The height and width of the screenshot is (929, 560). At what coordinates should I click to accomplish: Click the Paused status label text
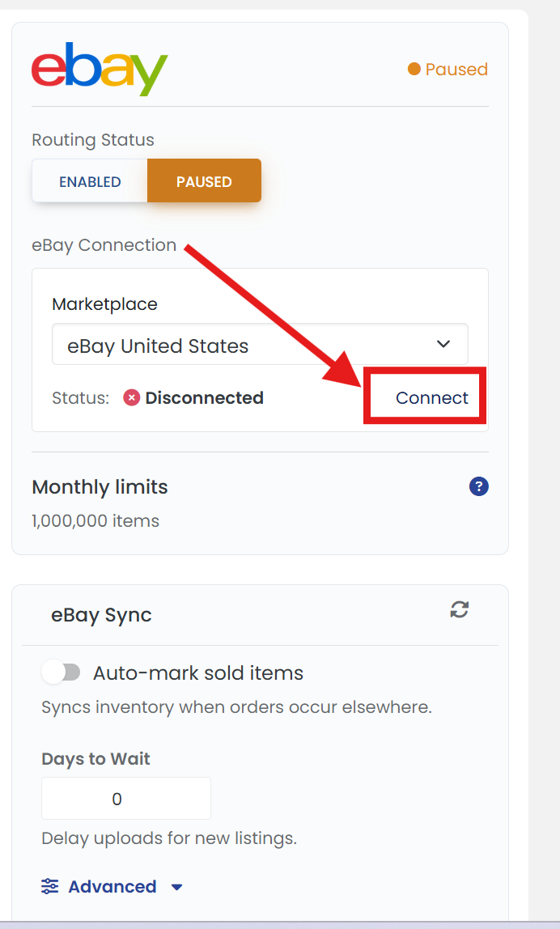(456, 70)
